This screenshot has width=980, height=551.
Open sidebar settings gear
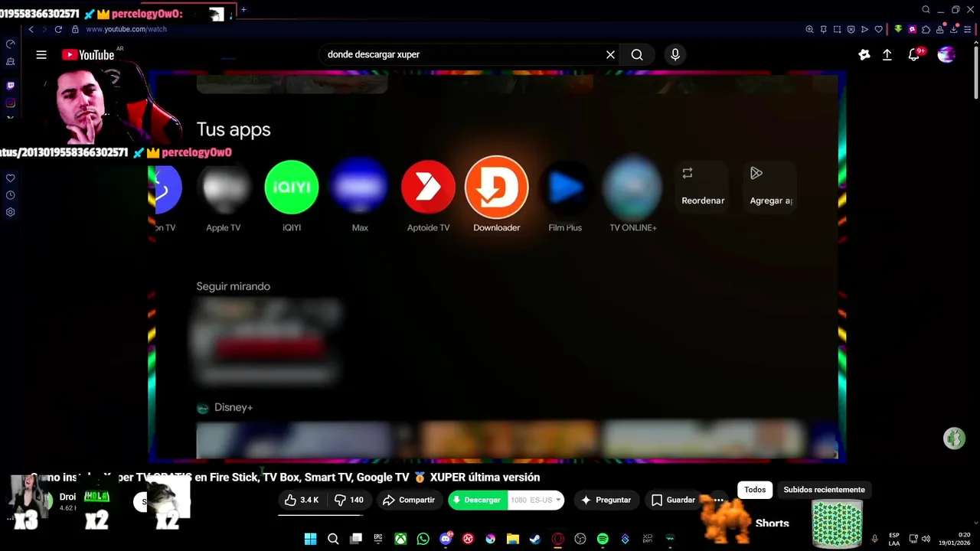(10, 212)
